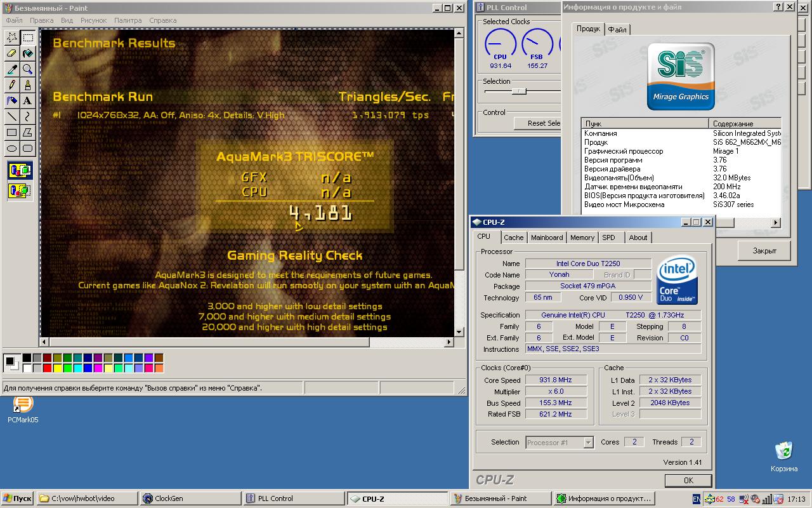
Task: Choose the Eraser tool in Paint
Action: tap(11, 53)
